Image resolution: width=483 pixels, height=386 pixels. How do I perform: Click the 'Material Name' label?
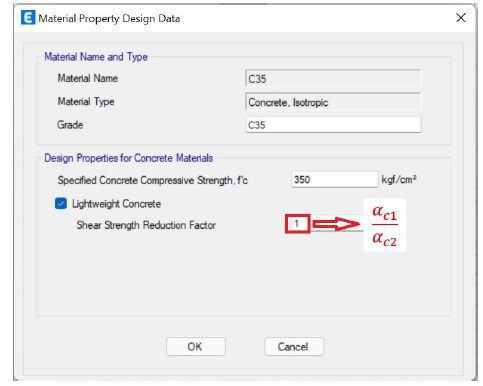pyautogui.click(x=88, y=78)
